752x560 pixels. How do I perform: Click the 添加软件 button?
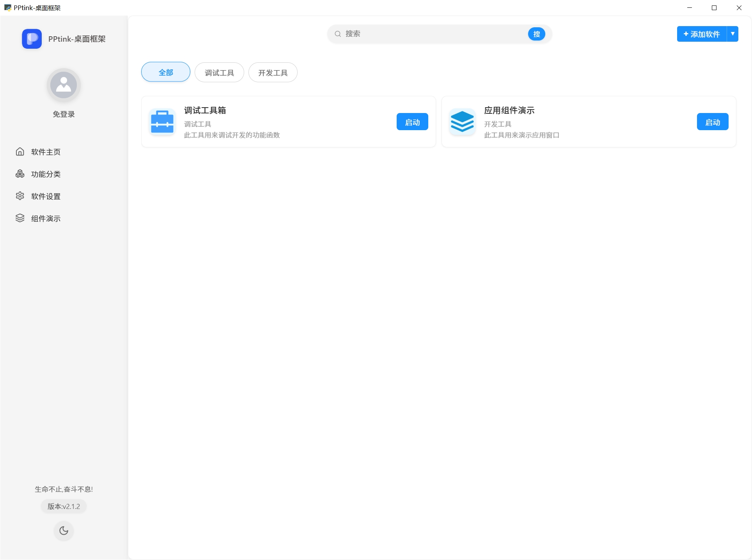click(x=702, y=34)
